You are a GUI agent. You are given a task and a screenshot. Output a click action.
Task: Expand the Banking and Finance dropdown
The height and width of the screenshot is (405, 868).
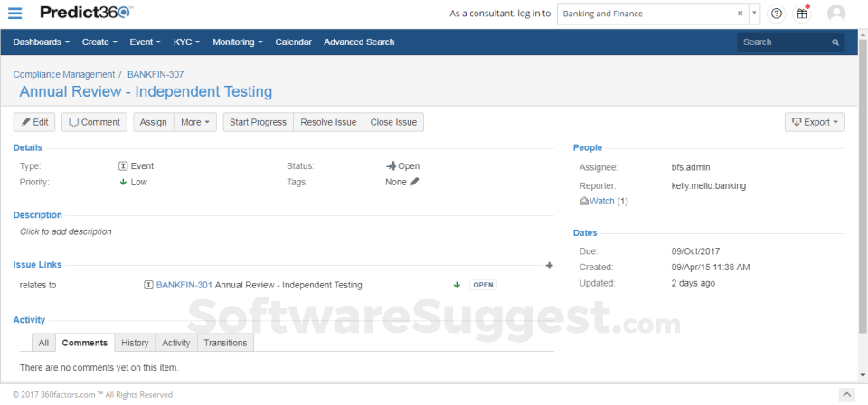754,14
